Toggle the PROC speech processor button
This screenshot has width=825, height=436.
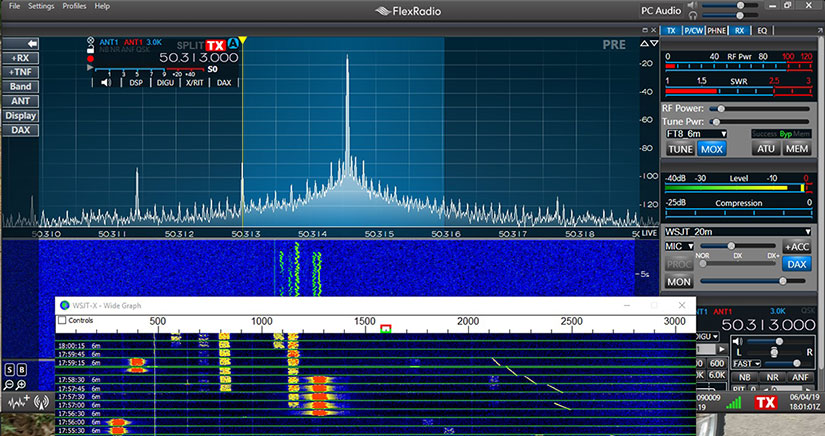tap(679, 264)
